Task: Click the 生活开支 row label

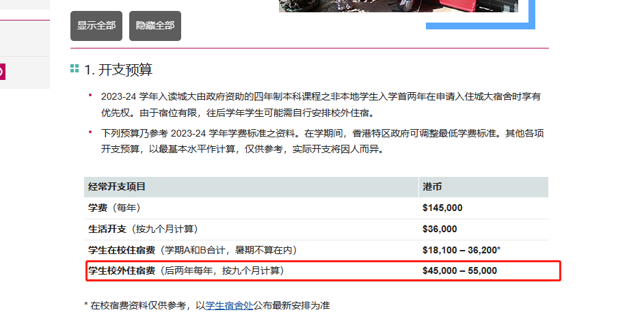Action: (x=143, y=229)
